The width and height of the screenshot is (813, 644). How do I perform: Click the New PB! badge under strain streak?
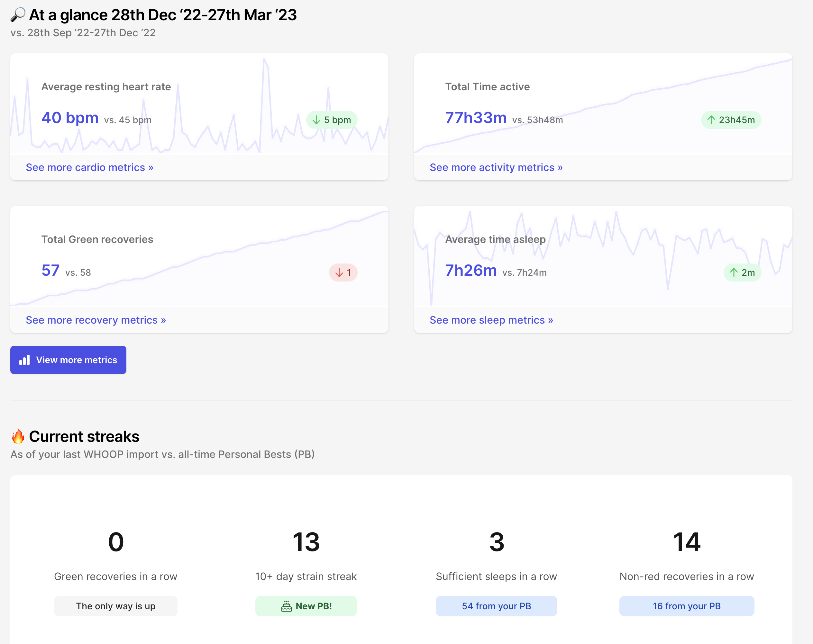306,606
